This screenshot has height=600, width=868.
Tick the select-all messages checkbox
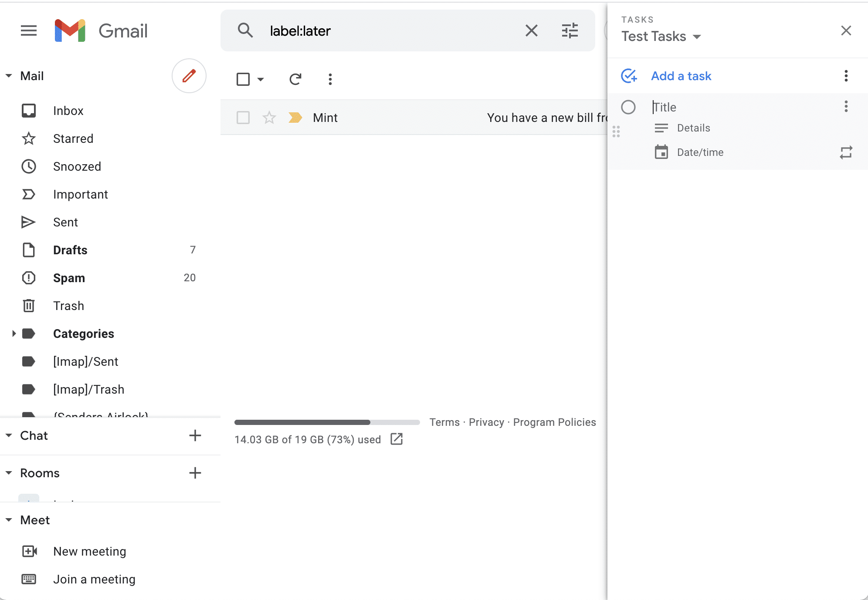(x=243, y=79)
